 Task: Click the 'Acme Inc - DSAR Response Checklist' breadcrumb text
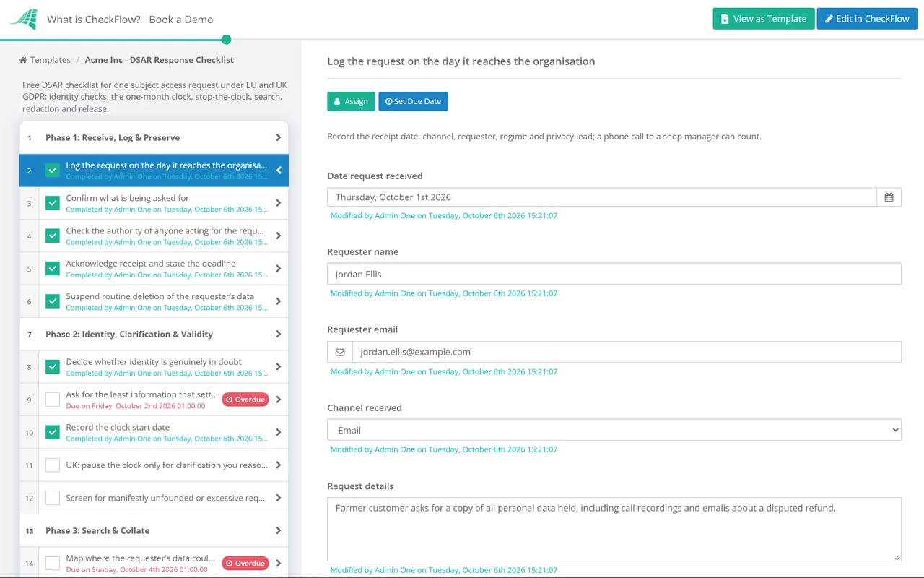pyautogui.click(x=160, y=60)
